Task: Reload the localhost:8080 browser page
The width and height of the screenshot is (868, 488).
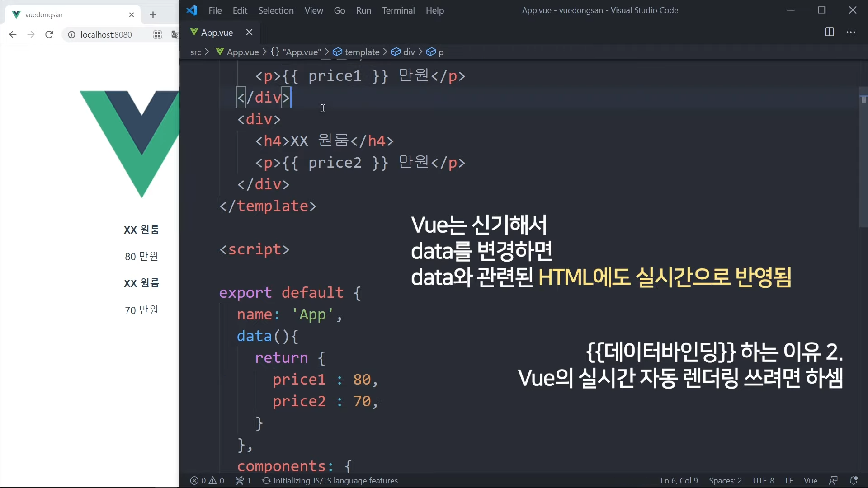Action: 49,34
